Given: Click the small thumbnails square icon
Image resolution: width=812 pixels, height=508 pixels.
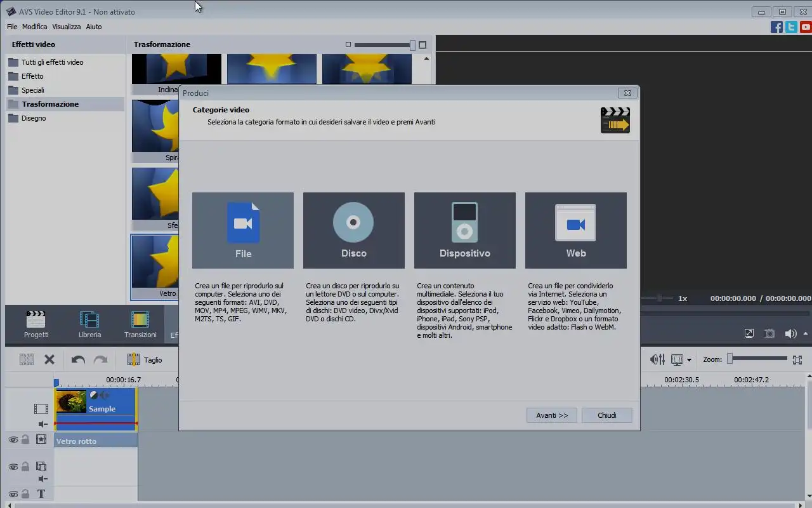Looking at the screenshot, I should pos(348,44).
